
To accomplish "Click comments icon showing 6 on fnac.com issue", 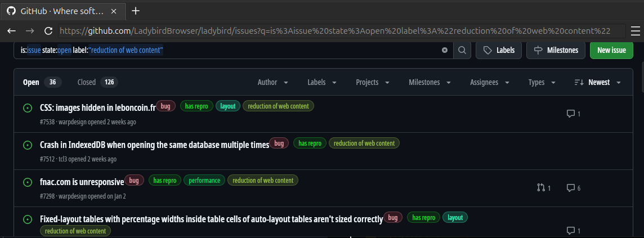I will [570, 188].
